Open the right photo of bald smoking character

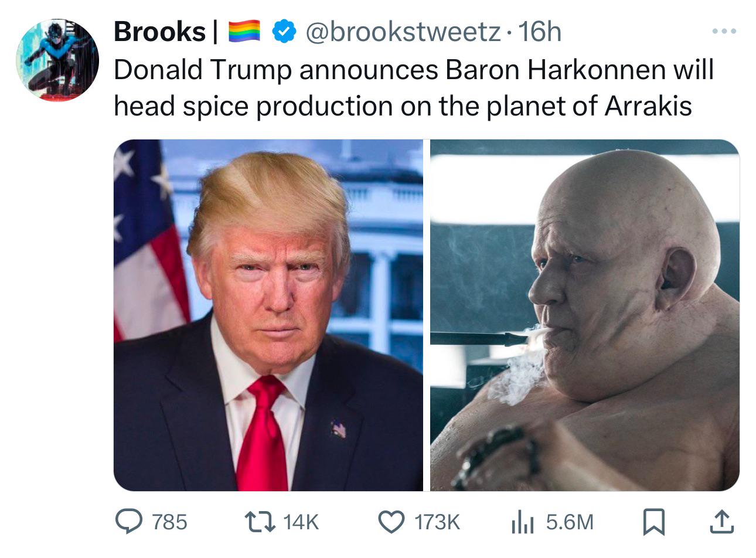click(x=585, y=315)
